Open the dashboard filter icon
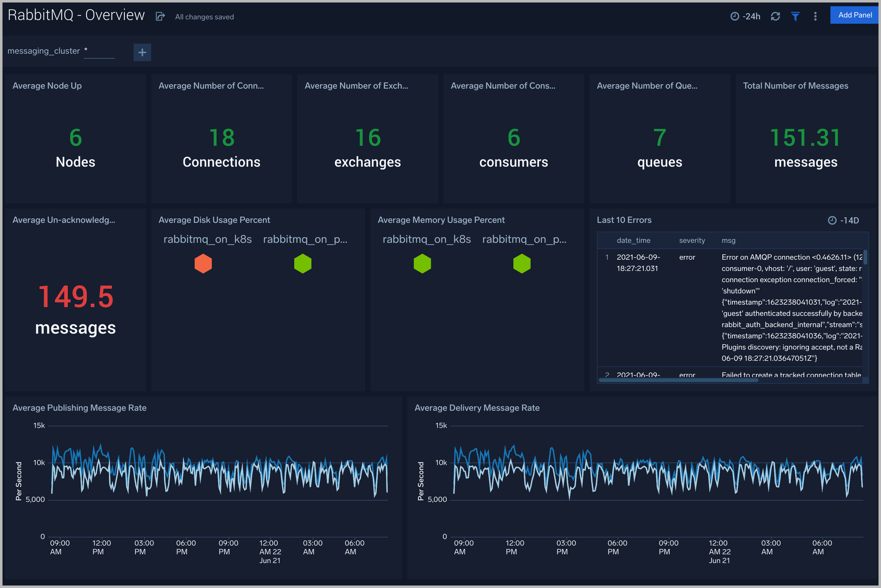Image resolution: width=881 pixels, height=588 pixels. [x=795, y=16]
